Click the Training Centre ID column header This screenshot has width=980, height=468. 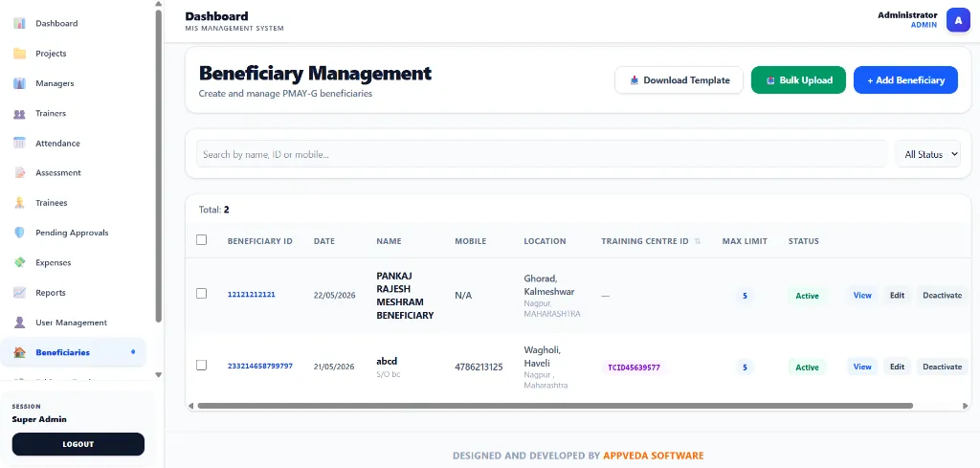pyautogui.click(x=644, y=241)
